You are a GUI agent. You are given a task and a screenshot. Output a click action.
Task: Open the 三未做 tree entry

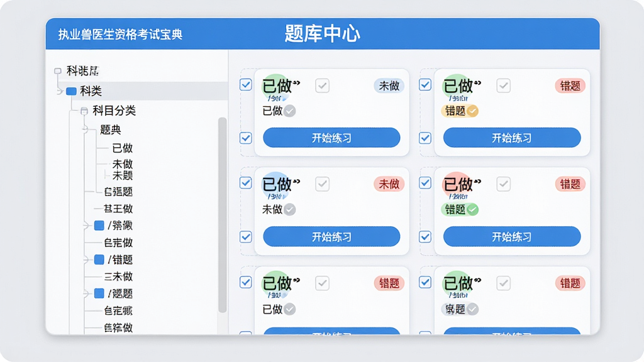(118, 277)
